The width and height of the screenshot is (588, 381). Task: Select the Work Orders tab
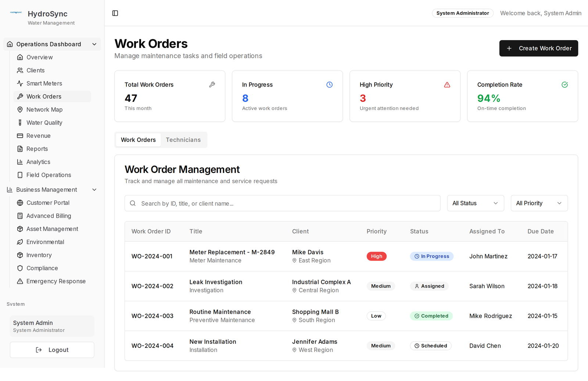coord(138,140)
